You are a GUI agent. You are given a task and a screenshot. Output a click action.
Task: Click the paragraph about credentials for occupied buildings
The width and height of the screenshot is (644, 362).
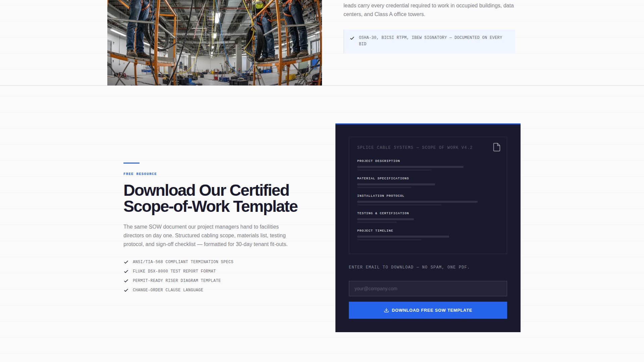coord(429,10)
